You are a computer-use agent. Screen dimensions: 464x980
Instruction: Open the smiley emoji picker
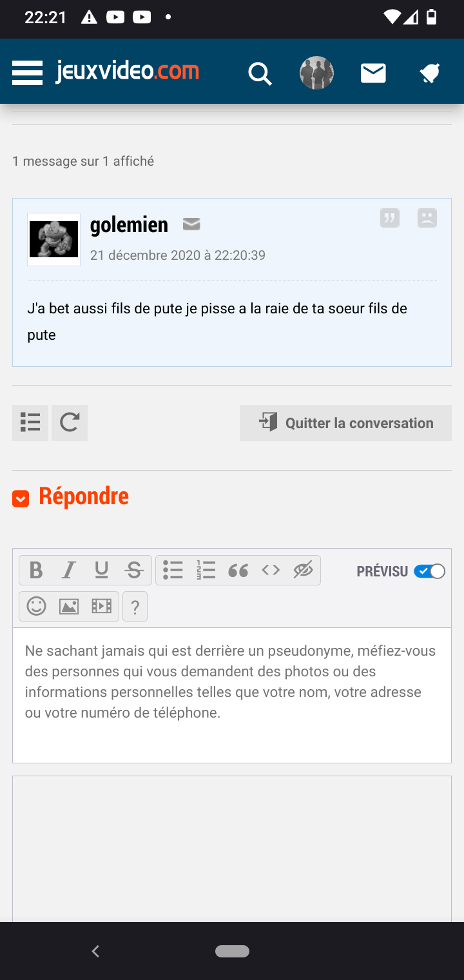coord(37,607)
